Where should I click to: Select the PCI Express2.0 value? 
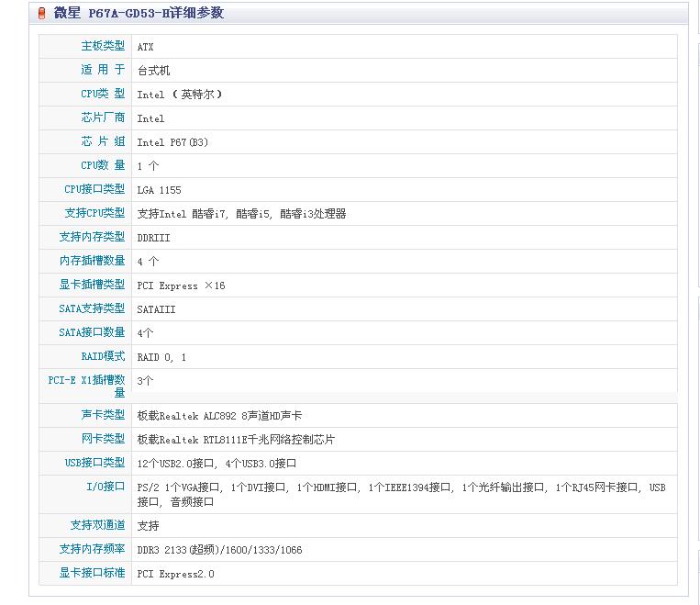[175, 574]
